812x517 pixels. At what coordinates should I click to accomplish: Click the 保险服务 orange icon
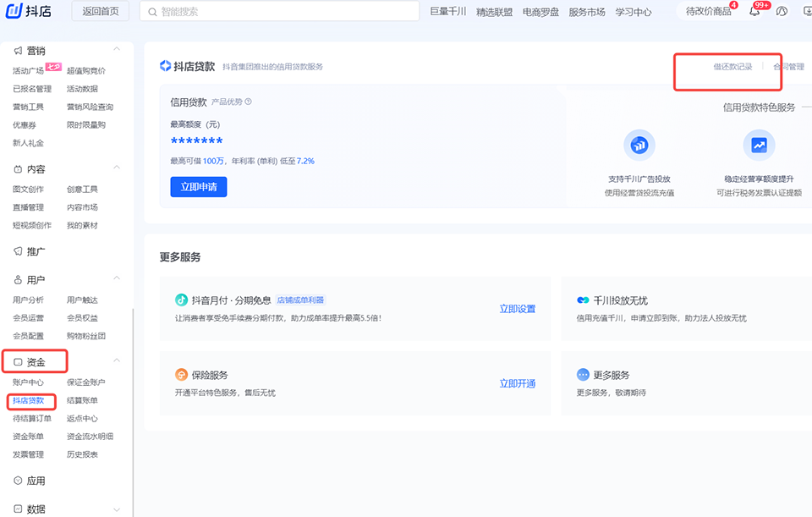(181, 375)
